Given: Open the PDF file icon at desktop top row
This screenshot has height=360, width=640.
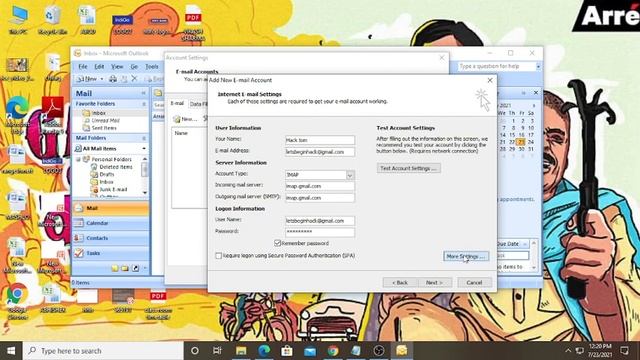Looking at the screenshot, I should tap(193, 22).
